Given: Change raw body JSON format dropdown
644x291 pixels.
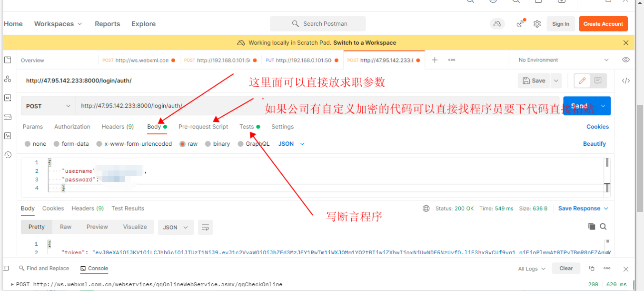Looking at the screenshot, I should pyautogui.click(x=291, y=144).
